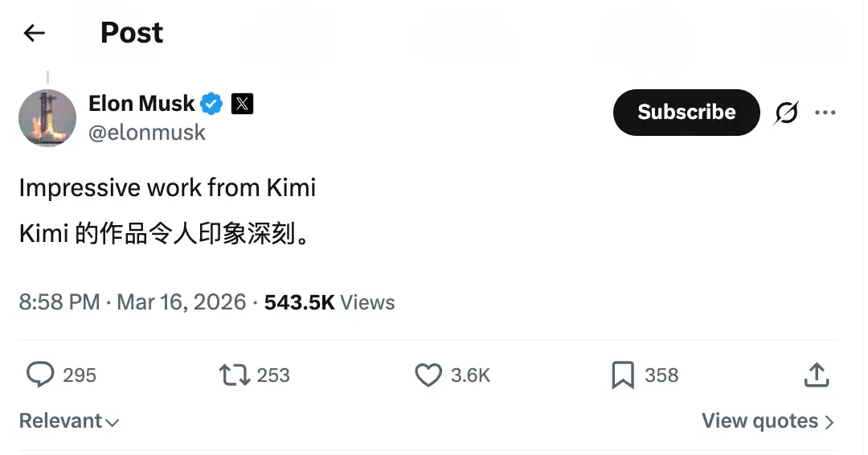Screen dimensions: 868x455
Task: Subscribe to Elon Musk
Action: 686,113
